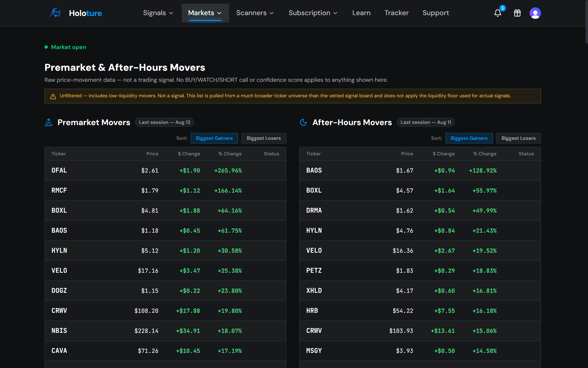588x368 pixels.
Task: Click the After-Hours 'Last session — Aug 11' badge
Action: [426, 122]
